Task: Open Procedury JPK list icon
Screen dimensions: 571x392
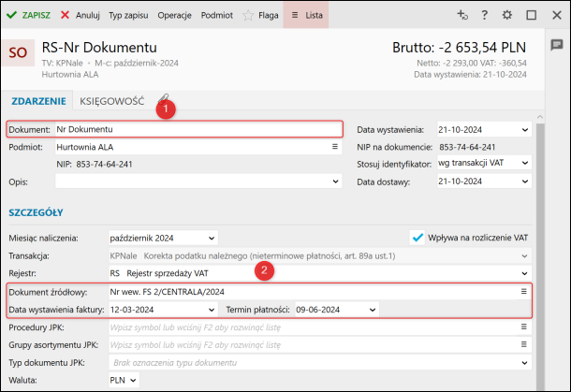Action: tap(523, 327)
